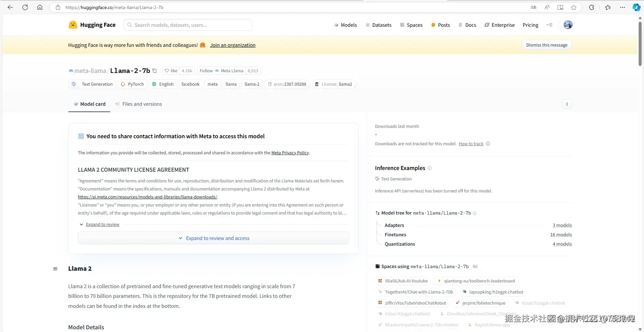Launch the Copilot sidebar
This screenshot has width=644, height=332.
[x=636, y=7]
